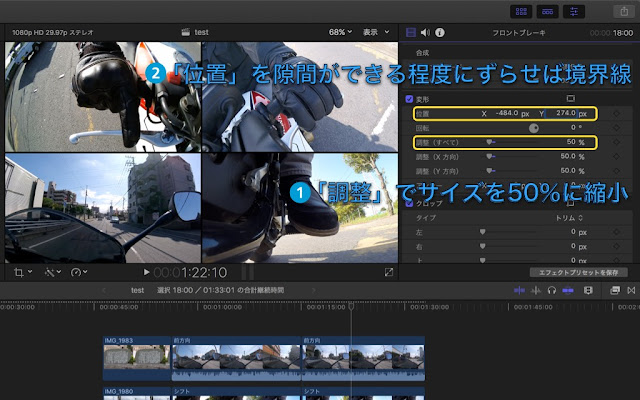Activate the 変形 onscreen controls icon
This screenshot has height=400, width=640.
pos(571,98)
